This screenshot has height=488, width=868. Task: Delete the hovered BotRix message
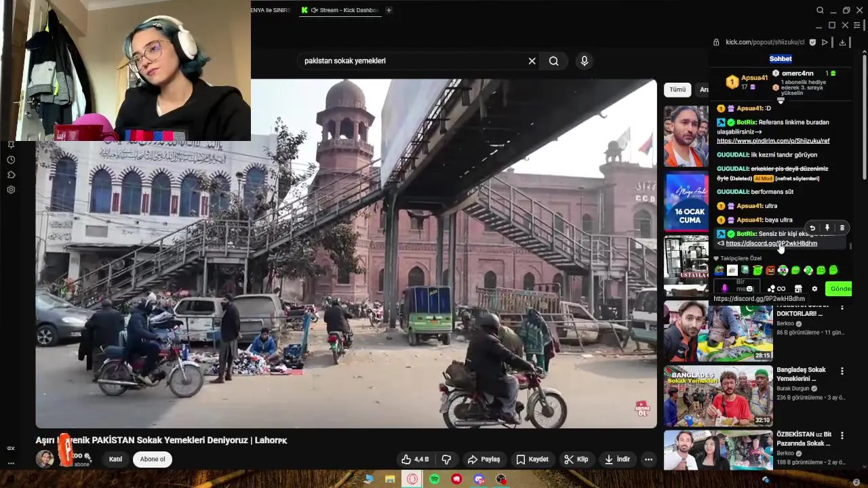[x=842, y=228]
